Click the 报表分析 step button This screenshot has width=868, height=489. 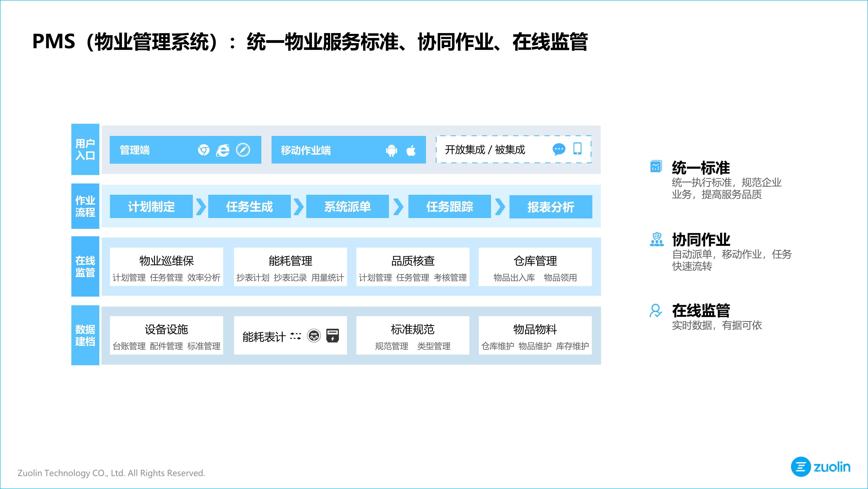tap(551, 207)
